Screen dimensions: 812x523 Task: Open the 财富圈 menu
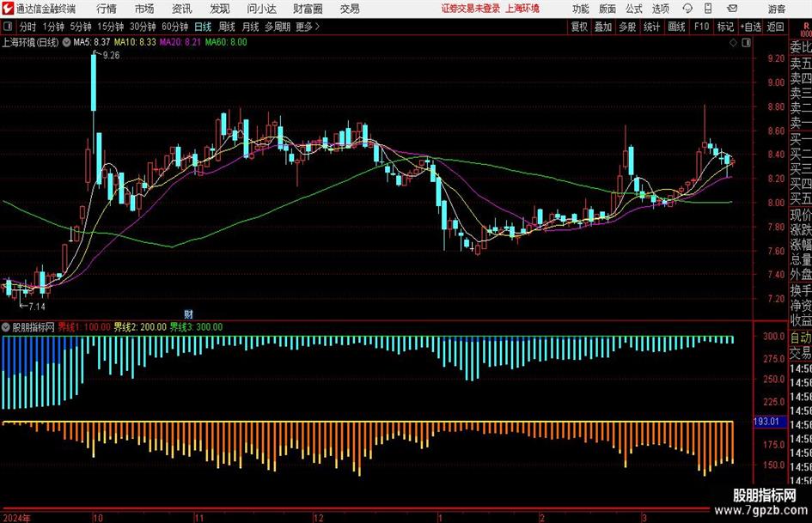coord(308,9)
